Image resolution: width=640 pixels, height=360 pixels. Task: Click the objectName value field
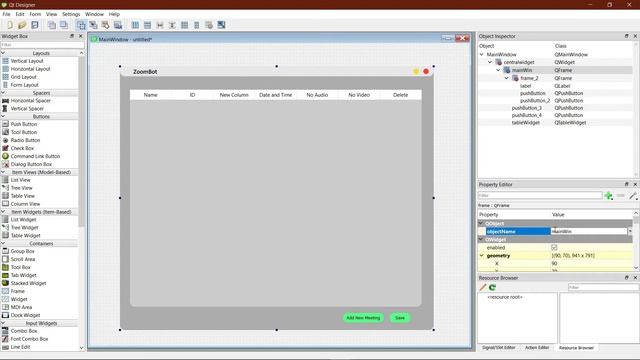589,231
